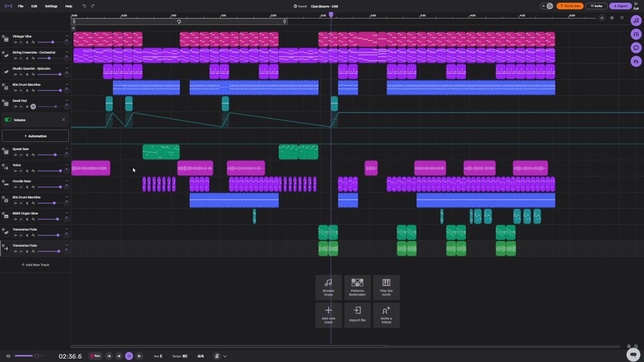Image resolution: width=644 pixels, height=362 pixels.
Task: Open the loops library music-note icon
Action: coord(636,21)
